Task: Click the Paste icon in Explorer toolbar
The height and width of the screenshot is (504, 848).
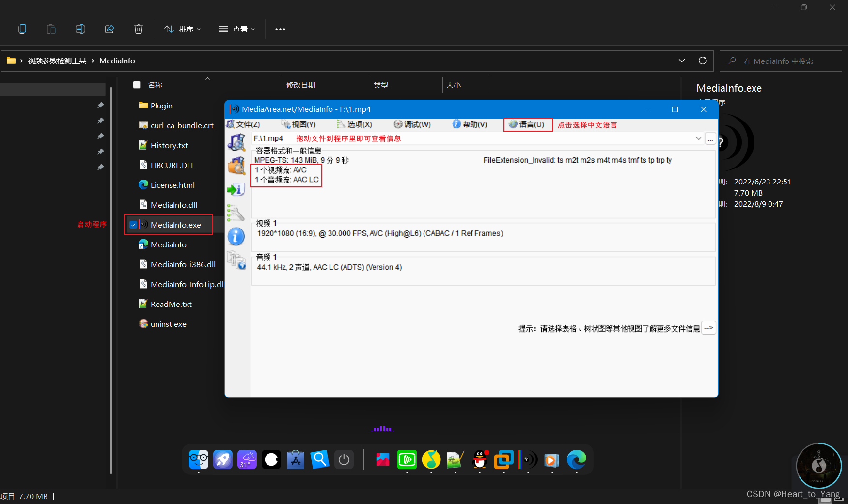Action: (51, 30)
